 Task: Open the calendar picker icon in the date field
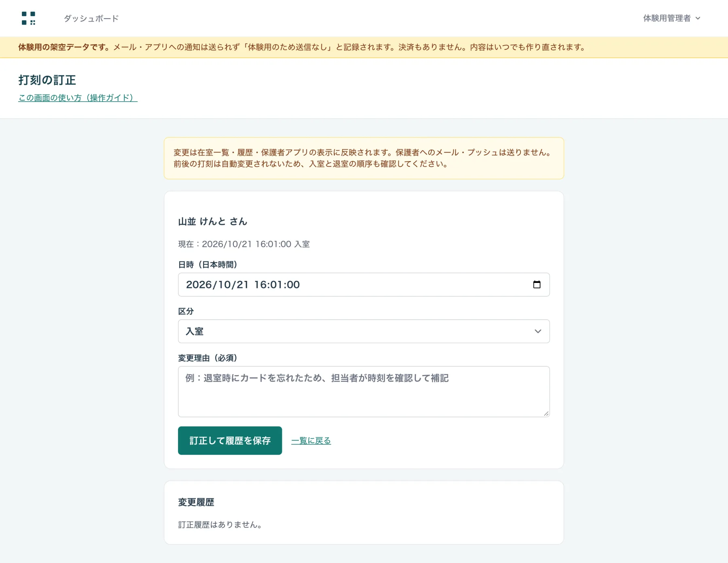tap(537, 285)
